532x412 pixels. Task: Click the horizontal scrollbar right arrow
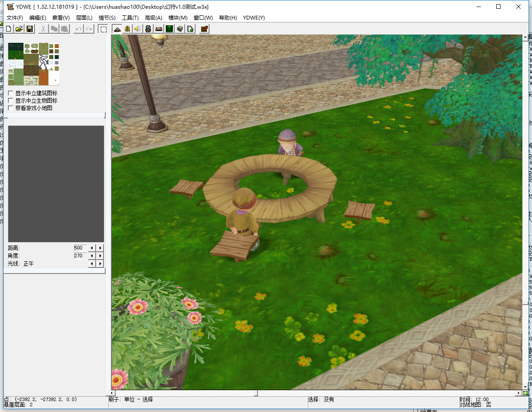pos(519,393)
